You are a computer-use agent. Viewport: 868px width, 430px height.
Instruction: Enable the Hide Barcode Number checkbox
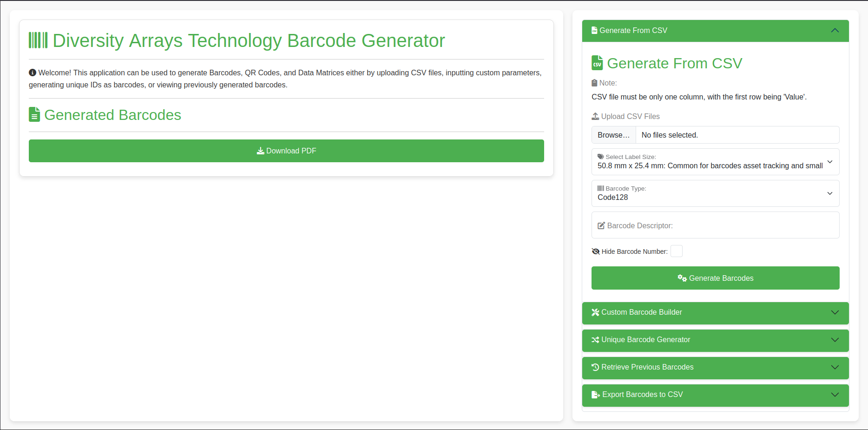click(677, 251)
